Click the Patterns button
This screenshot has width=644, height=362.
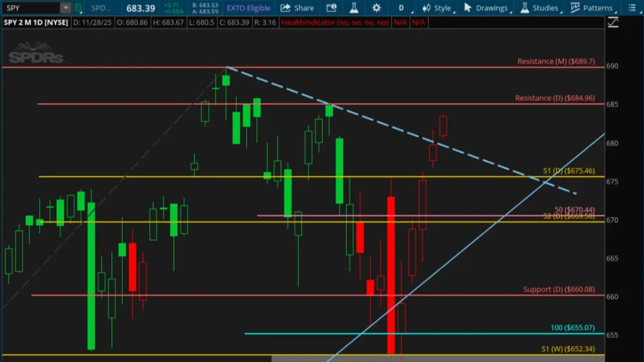[591, 8]
